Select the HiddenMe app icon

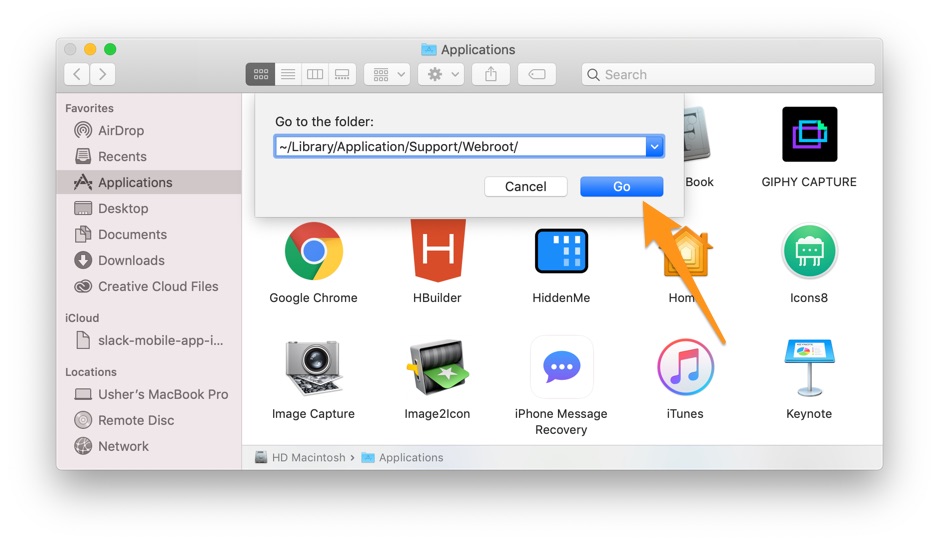pyautogui.click(x=561, y=251)
